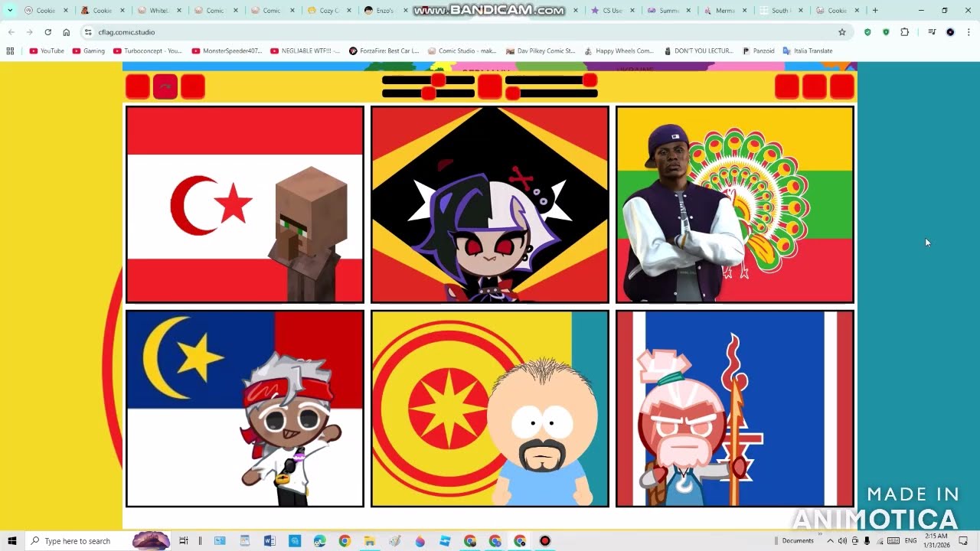
Task: Open the apps grid in the bookmarks bar
Action: click(10, 51)
